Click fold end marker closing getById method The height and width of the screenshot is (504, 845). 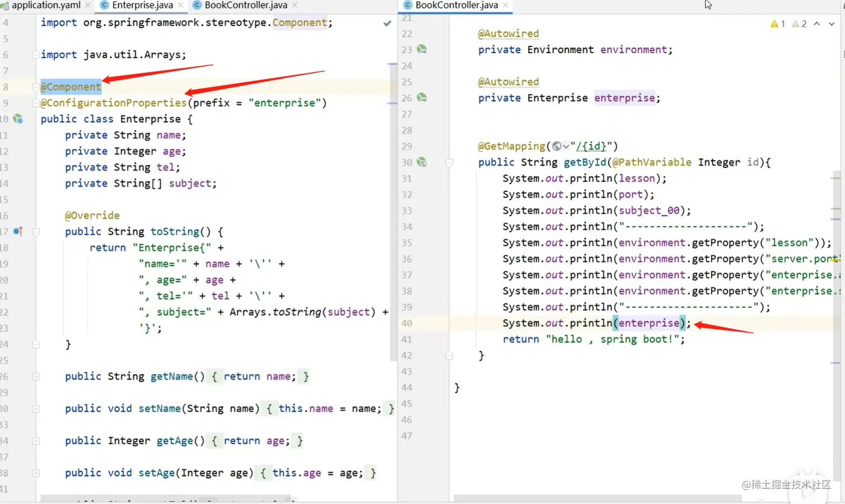449,355
